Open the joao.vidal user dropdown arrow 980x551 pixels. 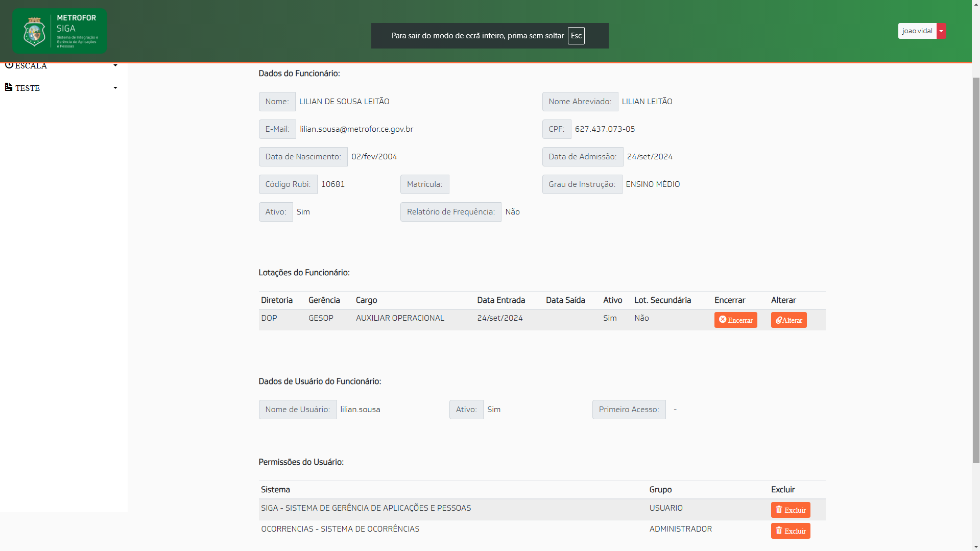pyautogui.click(x=941, y=31)
